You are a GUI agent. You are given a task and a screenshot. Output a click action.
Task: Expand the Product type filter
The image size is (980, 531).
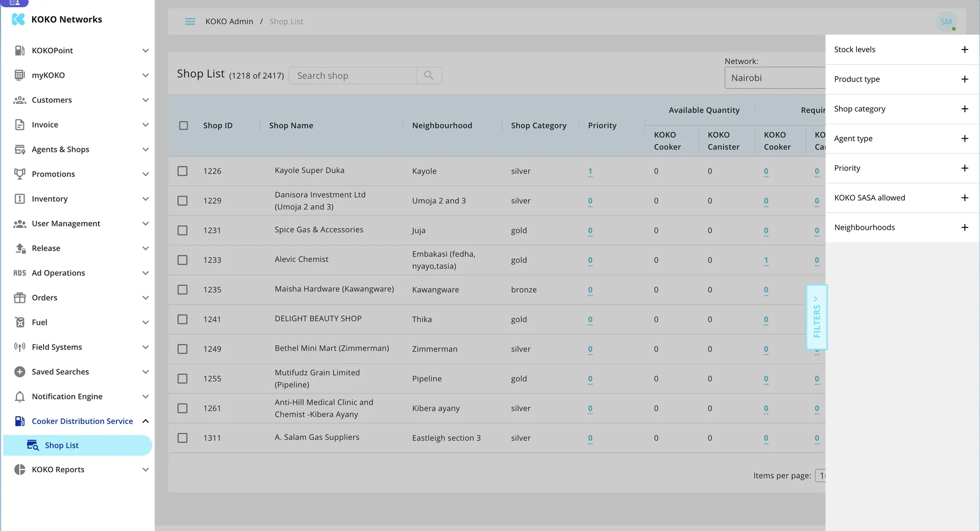point(902,79)
